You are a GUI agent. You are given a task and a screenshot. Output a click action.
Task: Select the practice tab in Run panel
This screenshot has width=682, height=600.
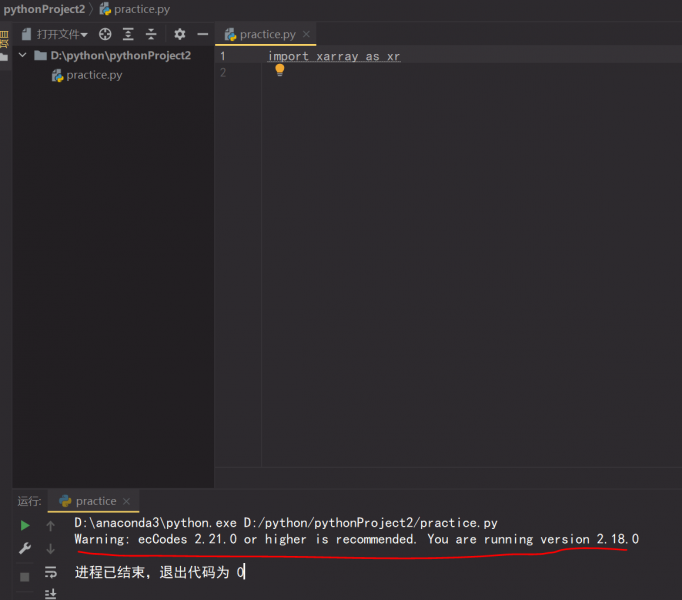pyautogui.click(x=95, y=501)
